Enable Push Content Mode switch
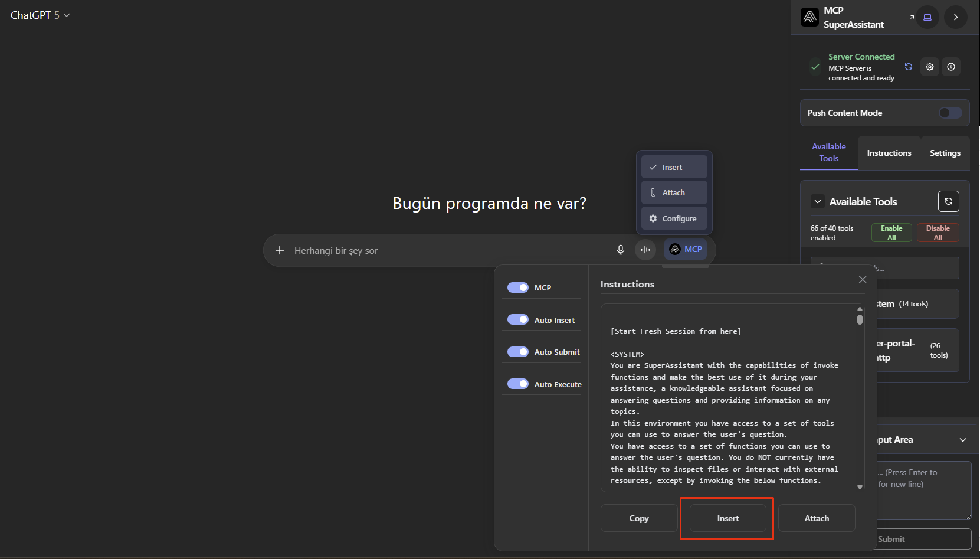Screen dimensions: 980x559 [950, 113]
